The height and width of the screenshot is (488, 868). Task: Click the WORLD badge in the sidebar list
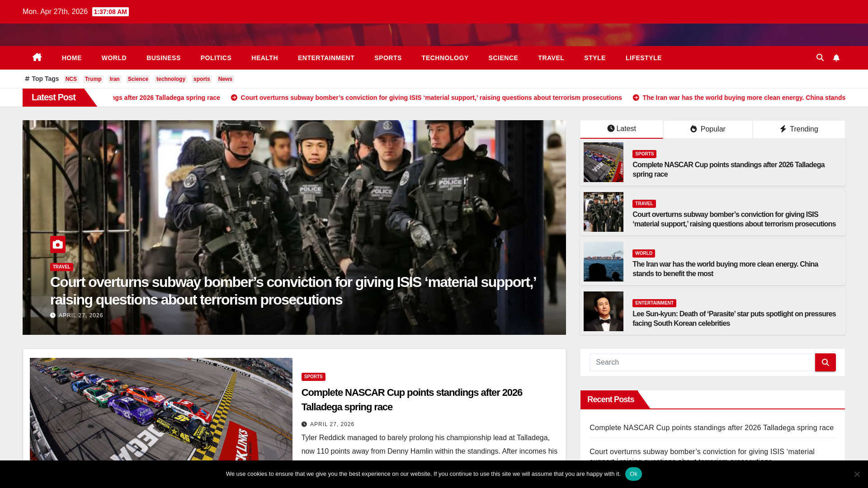[643, 253]
